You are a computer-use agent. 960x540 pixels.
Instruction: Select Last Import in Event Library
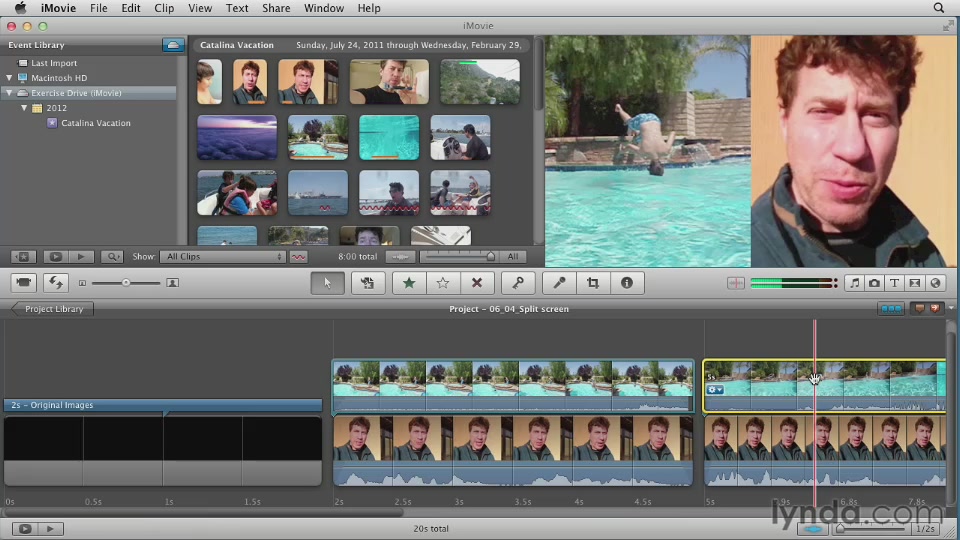coord(54,63)
